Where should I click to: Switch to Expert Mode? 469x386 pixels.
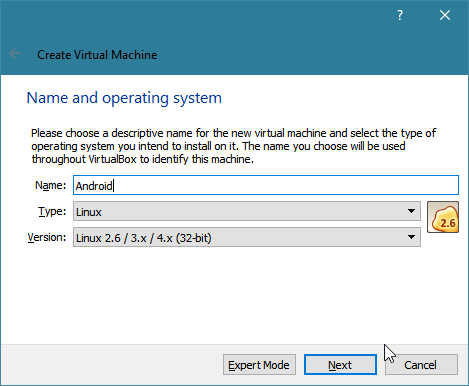(x=259, y=365)
